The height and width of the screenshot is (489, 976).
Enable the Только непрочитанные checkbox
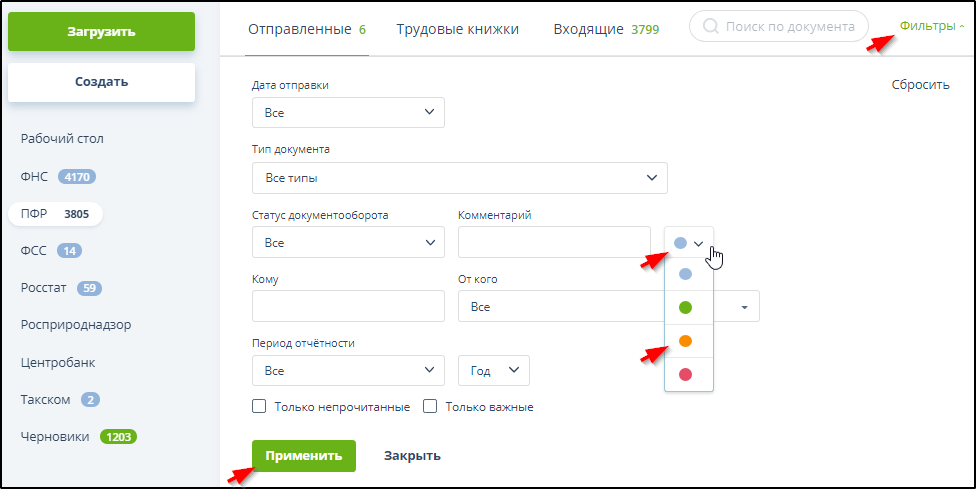tap(259, 407)
